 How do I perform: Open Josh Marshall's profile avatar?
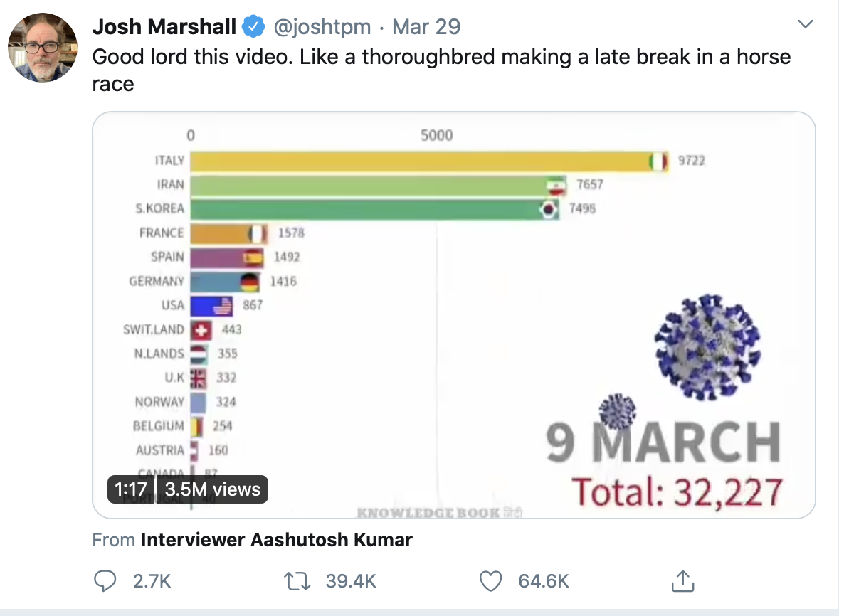[43, 48]
